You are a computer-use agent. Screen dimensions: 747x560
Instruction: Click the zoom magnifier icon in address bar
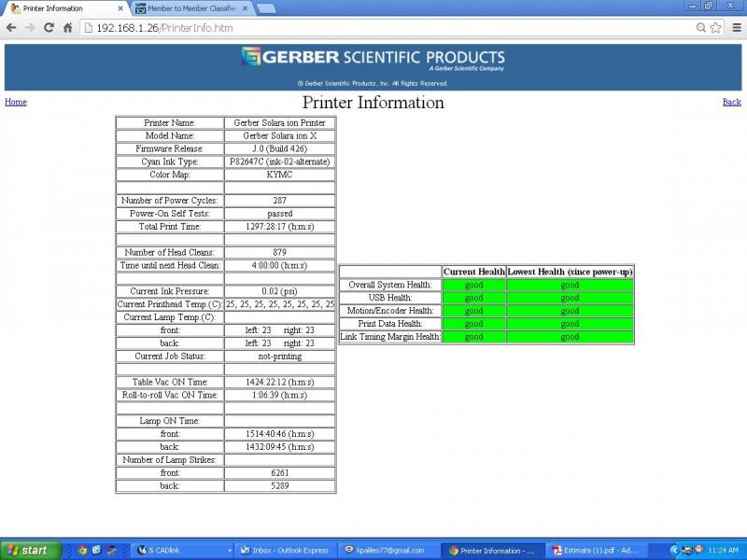701,28
